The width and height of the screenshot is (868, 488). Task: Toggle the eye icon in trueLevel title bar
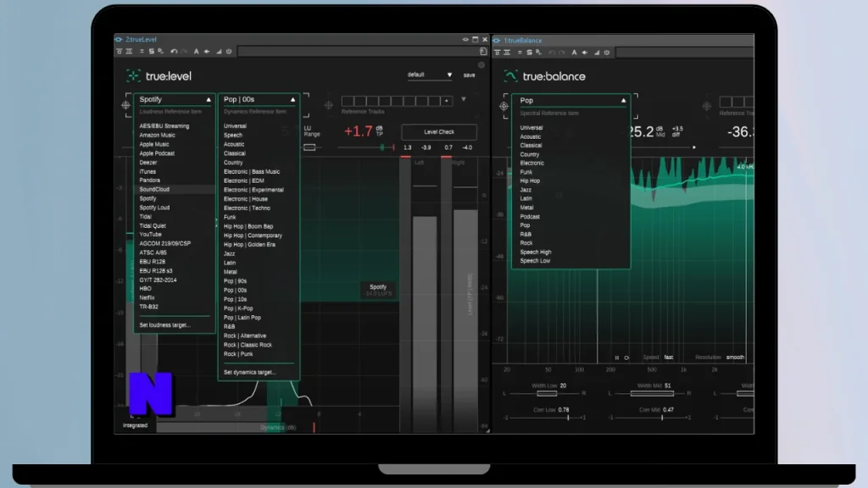tap(465, 39)
